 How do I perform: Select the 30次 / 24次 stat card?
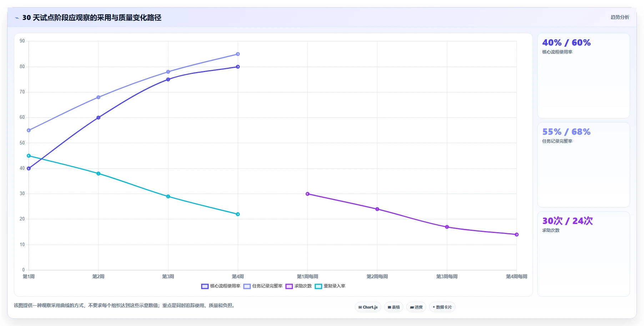coord(584,254)
